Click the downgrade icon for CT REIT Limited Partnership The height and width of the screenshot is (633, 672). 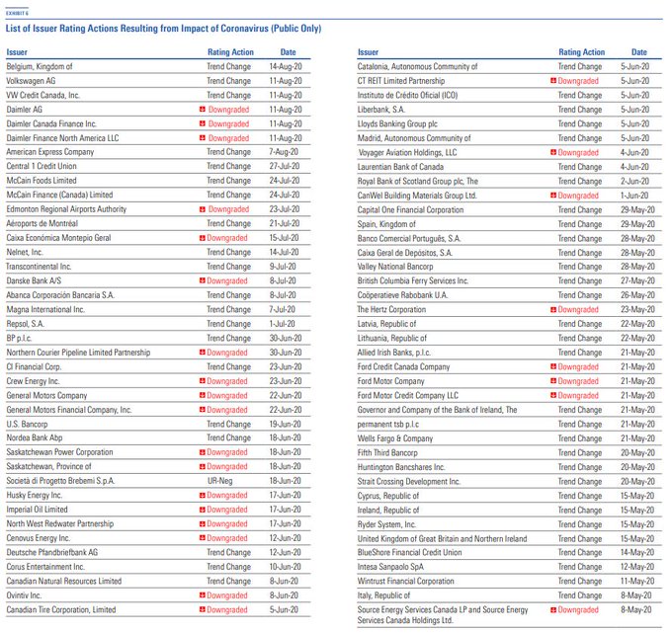553,81
